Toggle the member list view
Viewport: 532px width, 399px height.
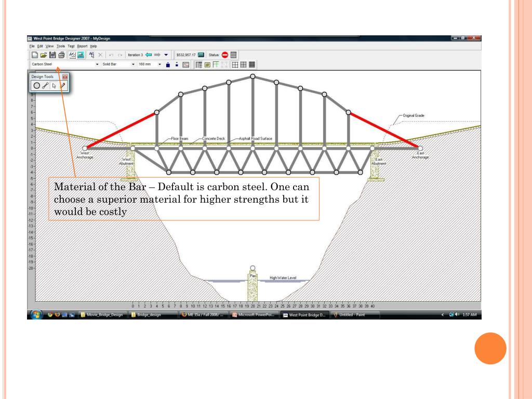pos(199,64)
